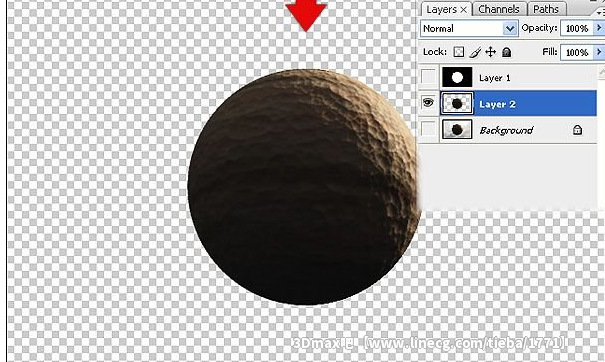Toggle Lock all padlock icon
The width and height of the screenshot is (605, 362).
pyautogui.click(x=507, y=52)
